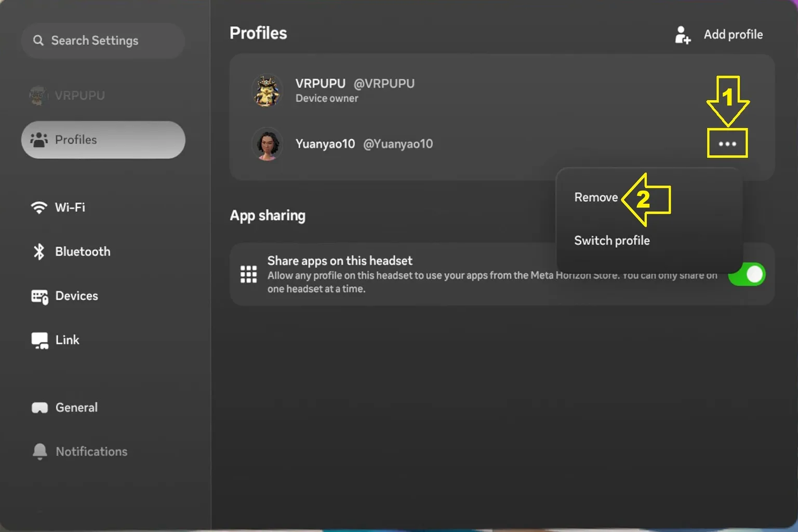Click the add-person icon beside Add profile

pos(683,35)
